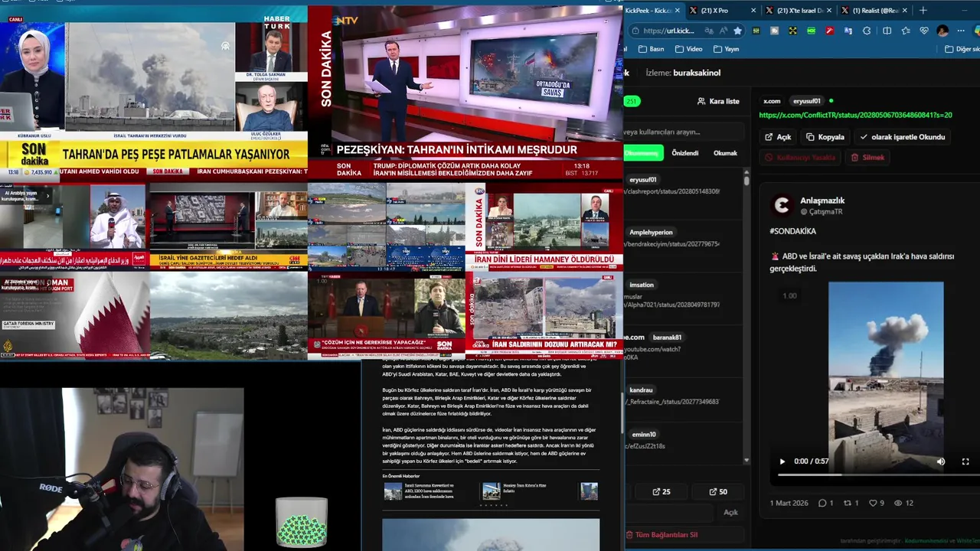Open the browser Settings and more menu
Image resolution: width=980 pixels, height=551 pixels.
[961, 31]
